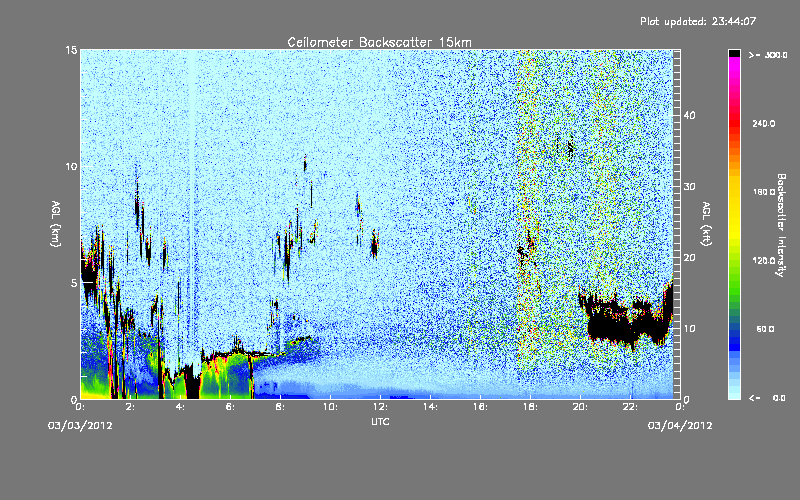Select the ">= 300.0" colorbar label

768,55
